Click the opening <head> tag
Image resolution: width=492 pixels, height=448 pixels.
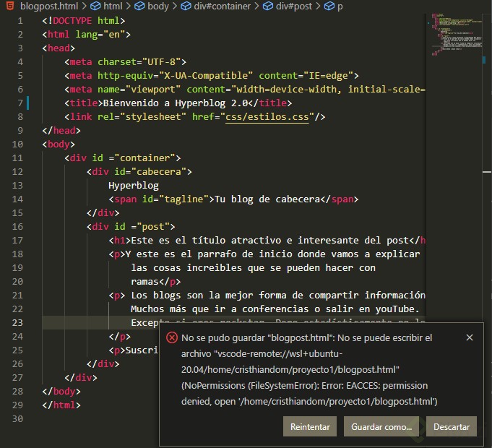(x=59, y=48)
